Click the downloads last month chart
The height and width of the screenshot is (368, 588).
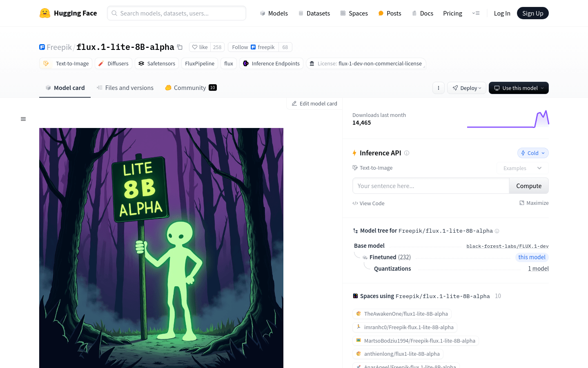(508, 119)
